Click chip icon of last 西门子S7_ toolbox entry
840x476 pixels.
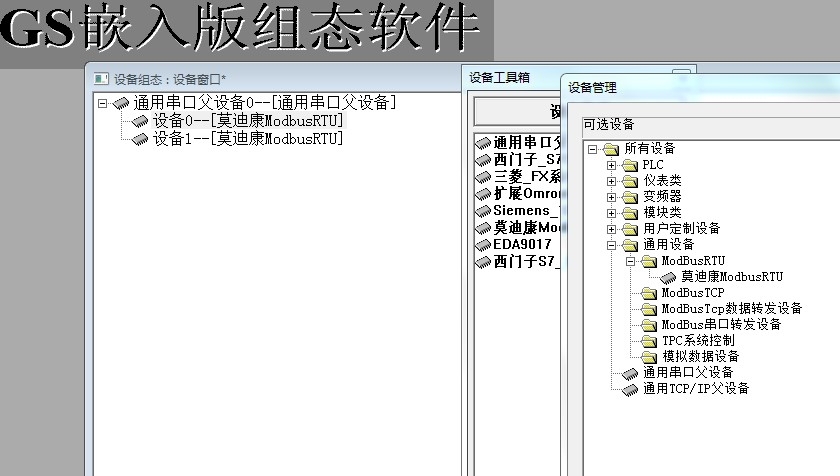[x=483, y=262]
